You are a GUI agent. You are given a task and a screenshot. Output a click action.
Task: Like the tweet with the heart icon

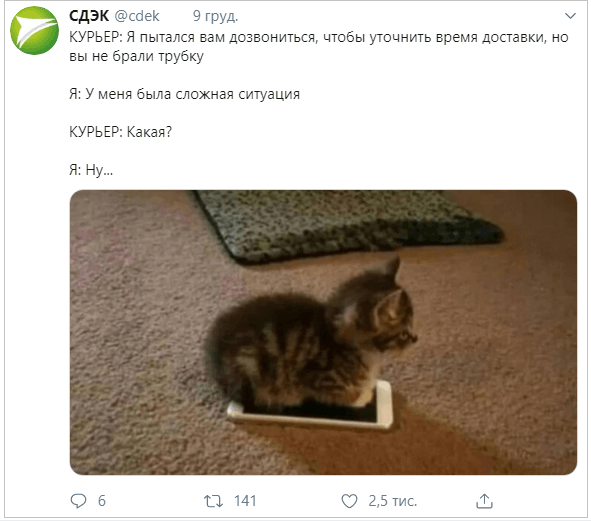click(349, 501)
